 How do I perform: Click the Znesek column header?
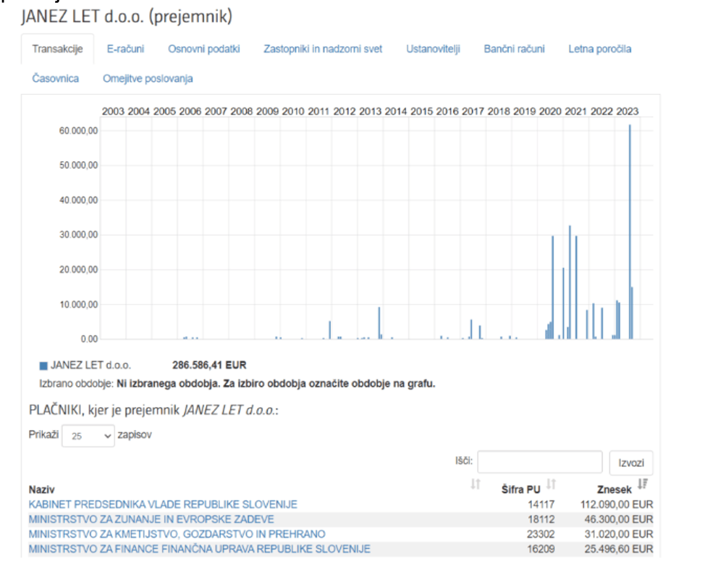[x=615, y=490]
